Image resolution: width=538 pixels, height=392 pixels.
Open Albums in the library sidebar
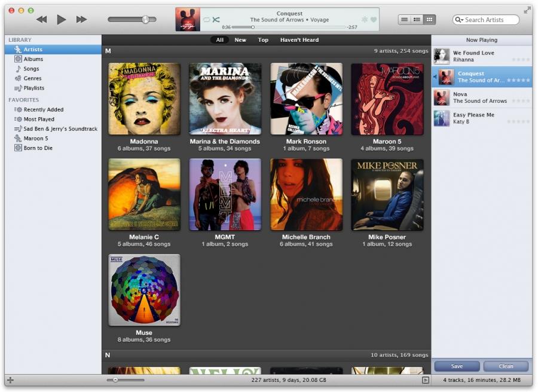33,59
